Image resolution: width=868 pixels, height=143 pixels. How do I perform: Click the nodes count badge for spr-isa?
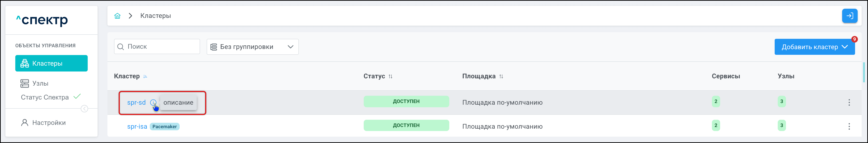pyautogui.click(x=781, y=125)
